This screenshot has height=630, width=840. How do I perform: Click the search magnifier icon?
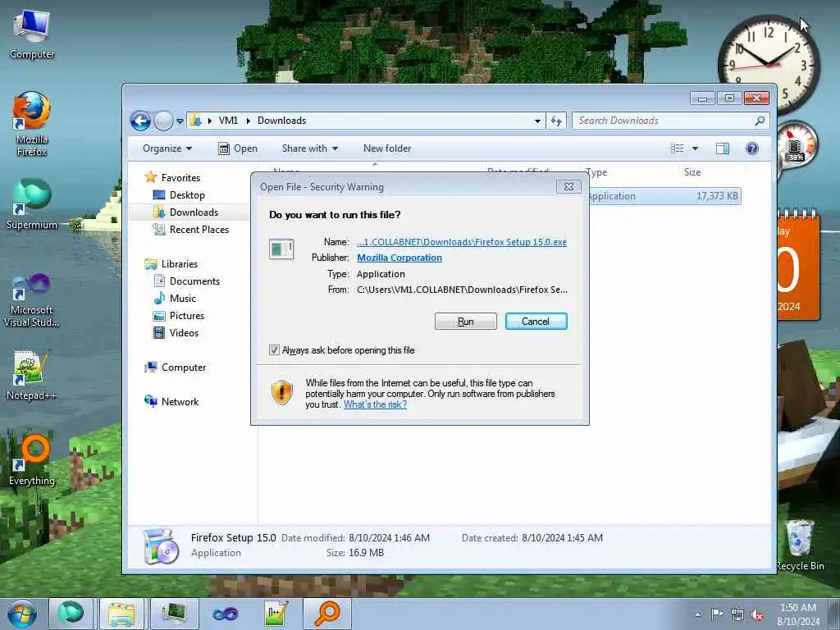pos(760,121)
